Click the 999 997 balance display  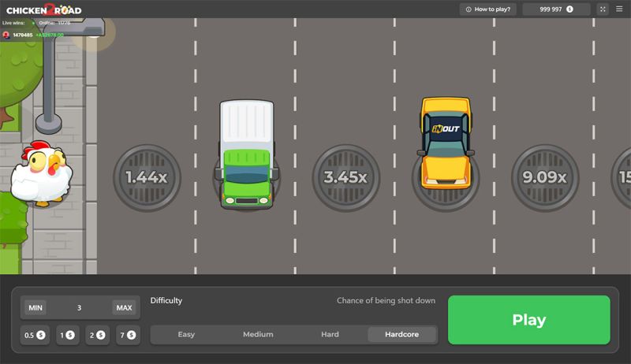point(556,9)
